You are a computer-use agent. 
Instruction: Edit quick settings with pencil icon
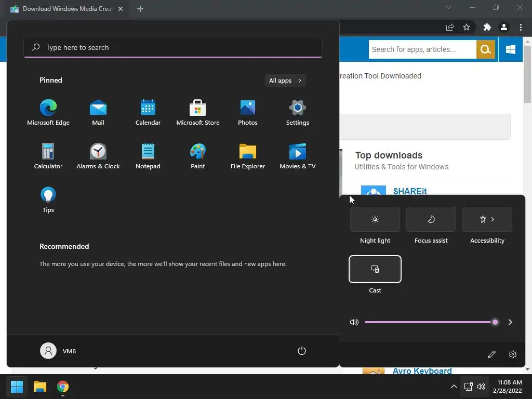pyautogui.click(x=491, y=354)
